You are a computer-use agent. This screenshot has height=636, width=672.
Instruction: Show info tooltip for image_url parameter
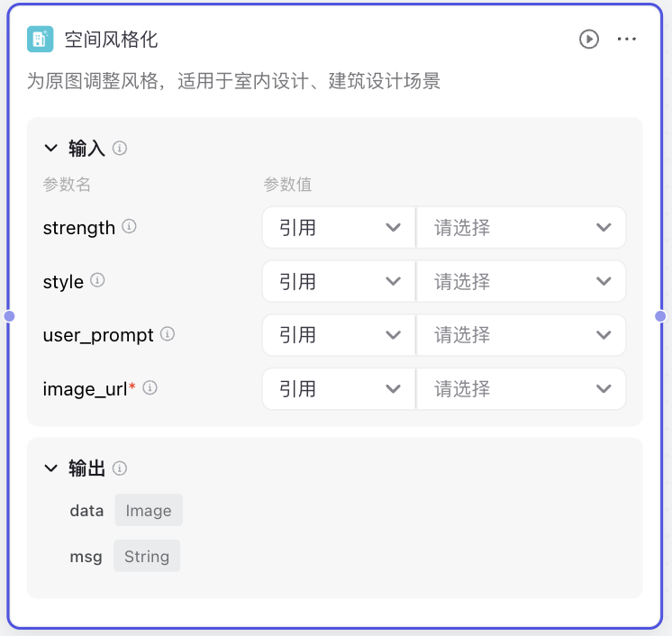(150, 388)
